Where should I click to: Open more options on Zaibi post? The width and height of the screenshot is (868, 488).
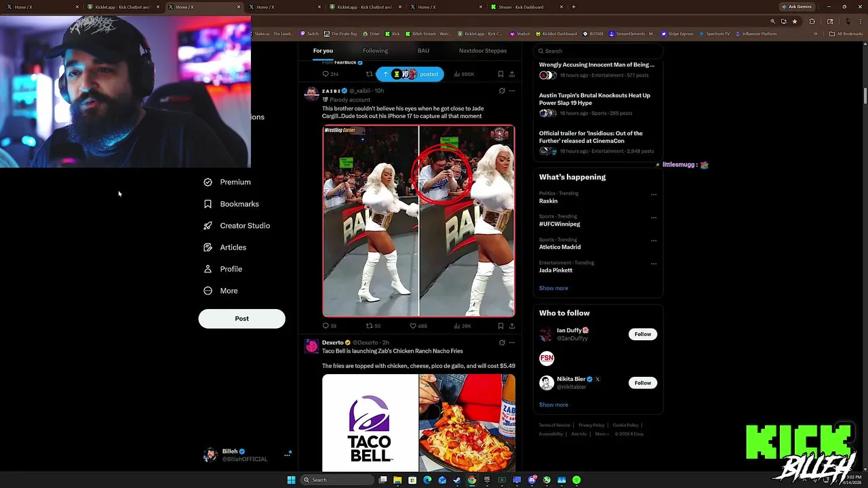point(512,90)
